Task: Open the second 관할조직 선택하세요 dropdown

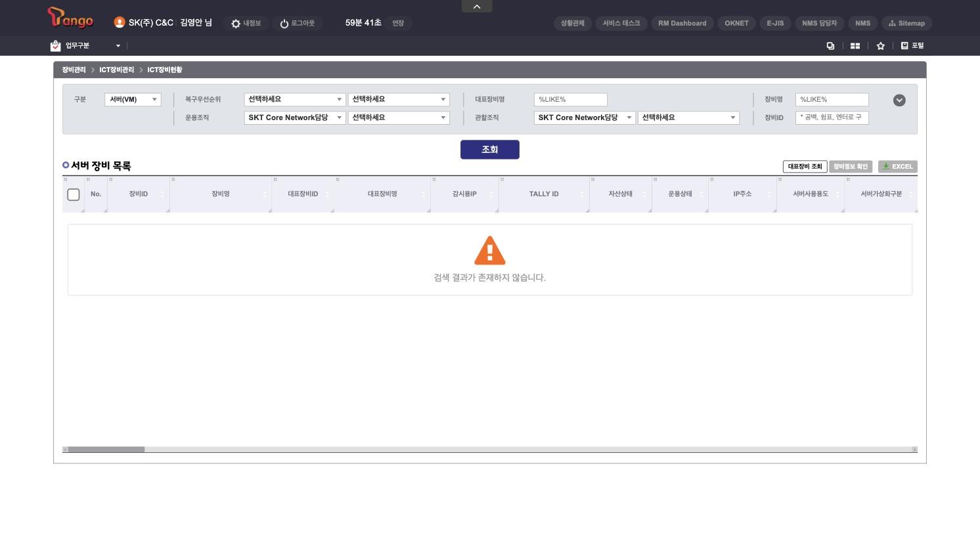Action: (x=688, y=118)
